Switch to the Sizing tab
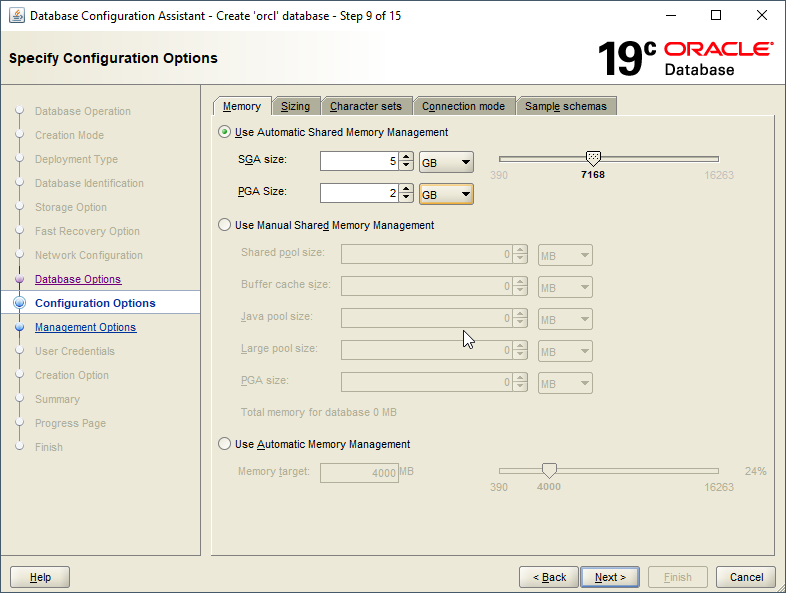The width and height of the screenshot is (786, 593). [x=295, y=106]
